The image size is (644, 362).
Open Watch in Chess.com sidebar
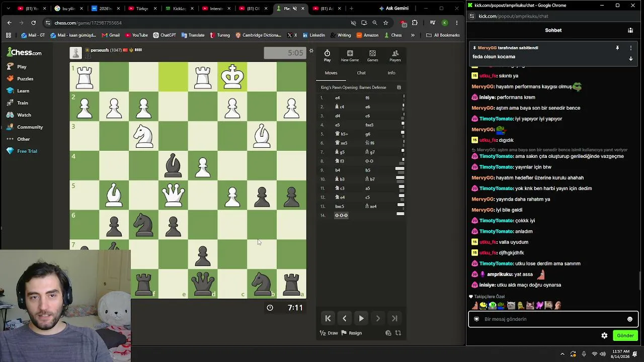[x=19, y=115]
